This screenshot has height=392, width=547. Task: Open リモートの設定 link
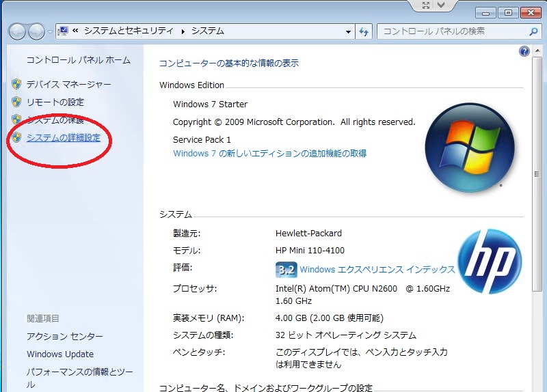(x=55, y=102)
